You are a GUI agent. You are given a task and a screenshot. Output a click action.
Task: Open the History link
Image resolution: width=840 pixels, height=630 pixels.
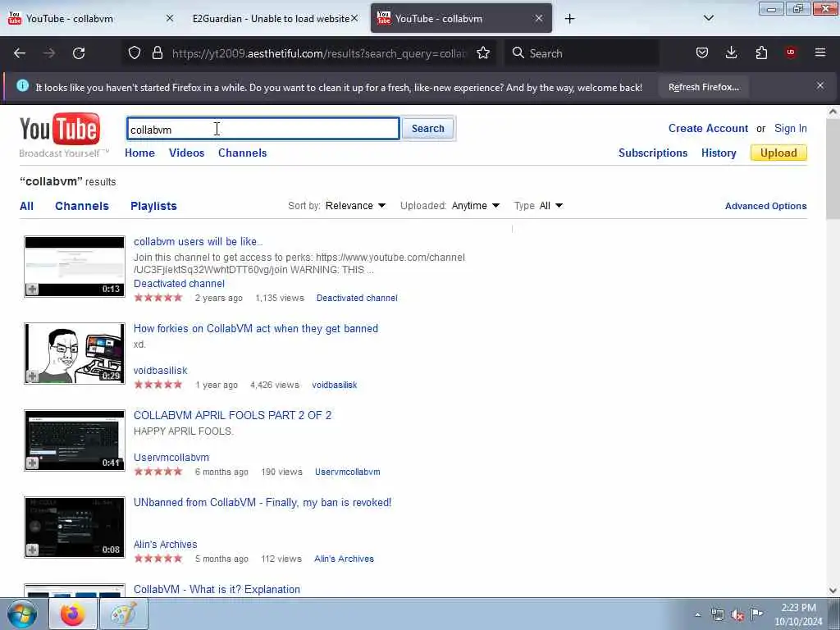coord(719,153)
